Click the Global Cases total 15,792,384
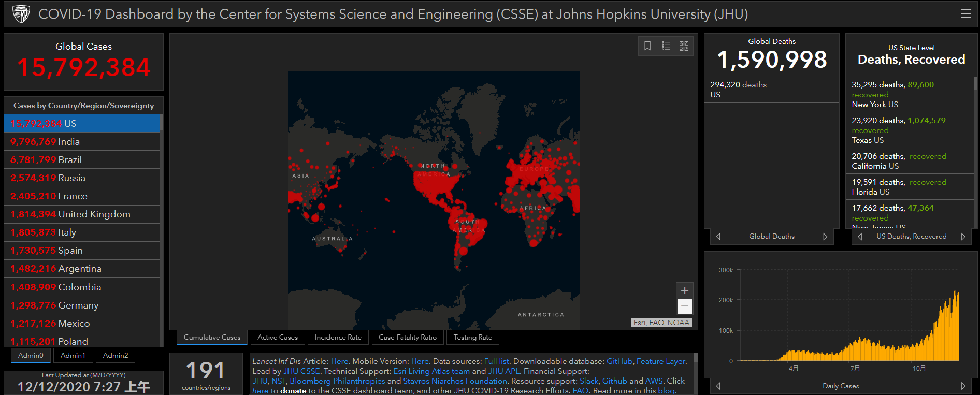The width and height of the screenshot is (980, 395). point(83,67)
